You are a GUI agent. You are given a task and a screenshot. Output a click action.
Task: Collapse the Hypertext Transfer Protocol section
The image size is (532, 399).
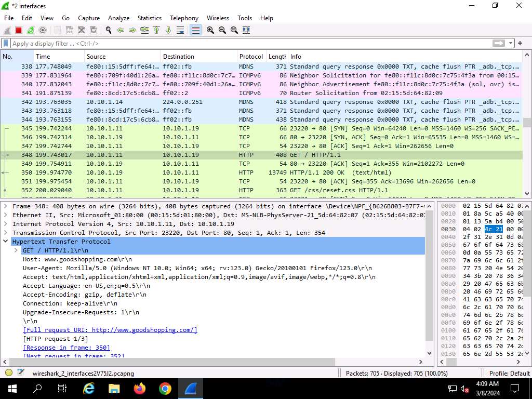6,242
